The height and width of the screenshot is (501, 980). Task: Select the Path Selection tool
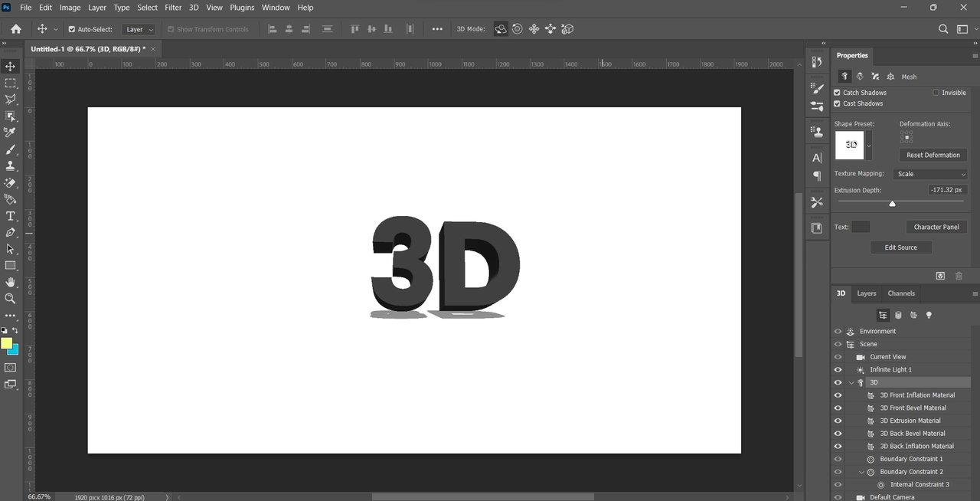[11, 249]
